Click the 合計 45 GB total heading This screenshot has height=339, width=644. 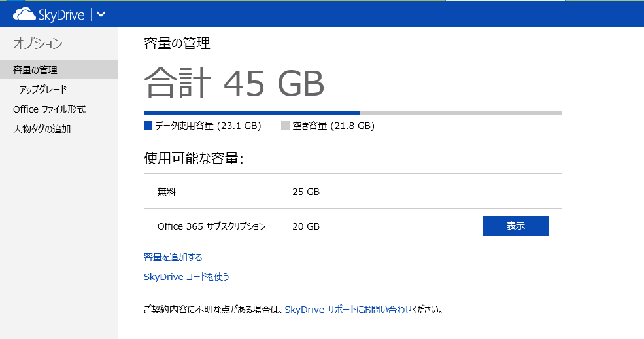coord(234,83)
